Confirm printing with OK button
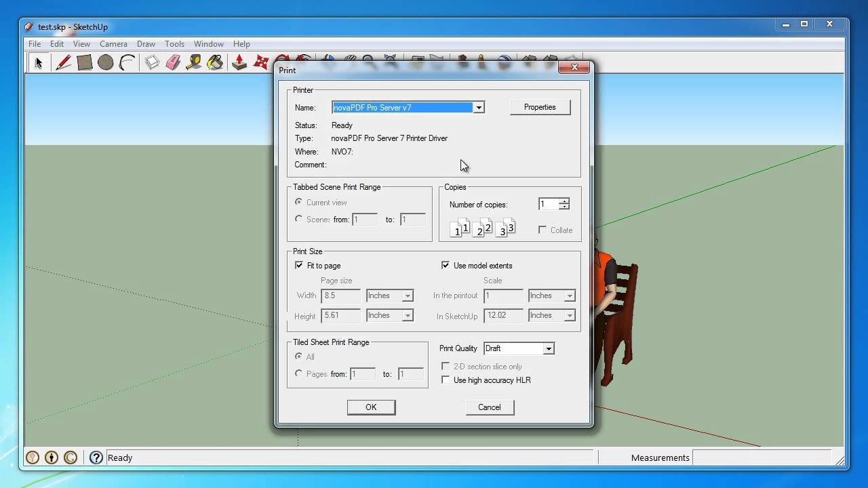Viewport: 868px width, 488px height. click(371, 407)
